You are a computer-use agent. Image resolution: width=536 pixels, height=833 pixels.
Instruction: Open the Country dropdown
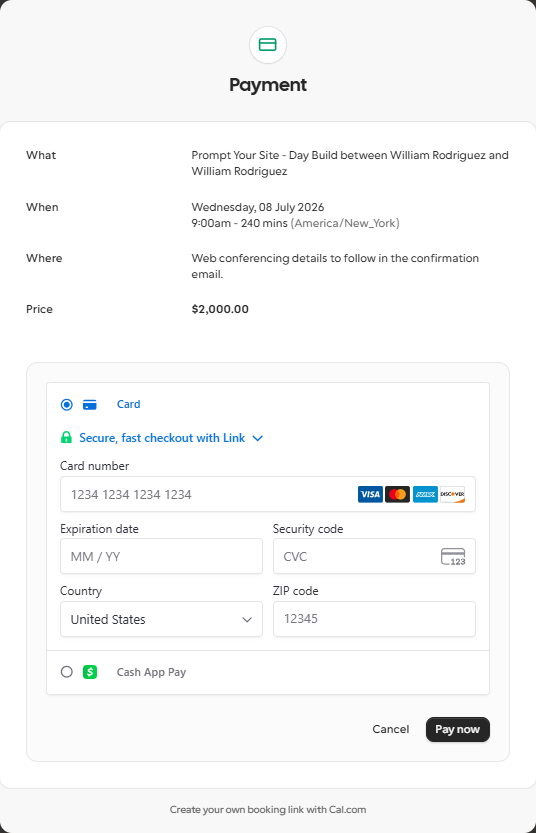pyautogui.click(x=161, y=619)
